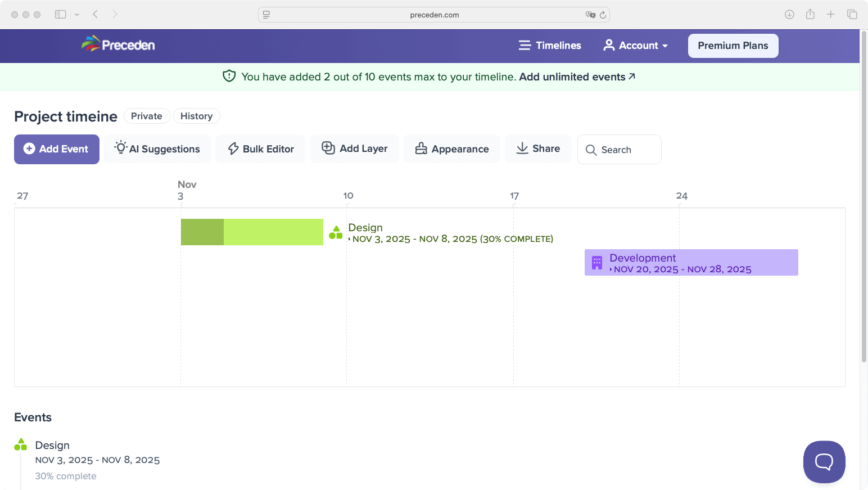This screenshot has height=490, width=868.
Task: Open the Timelines menu
Action: [x=550, y=46]
